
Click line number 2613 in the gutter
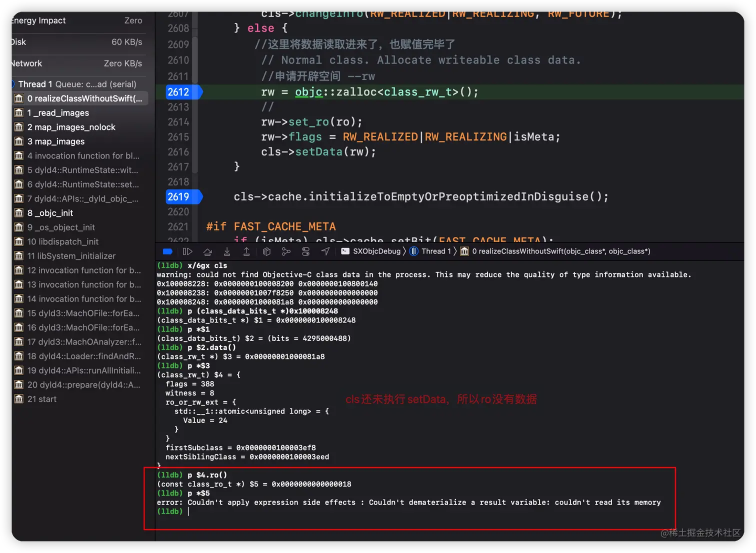coord(178,107)
